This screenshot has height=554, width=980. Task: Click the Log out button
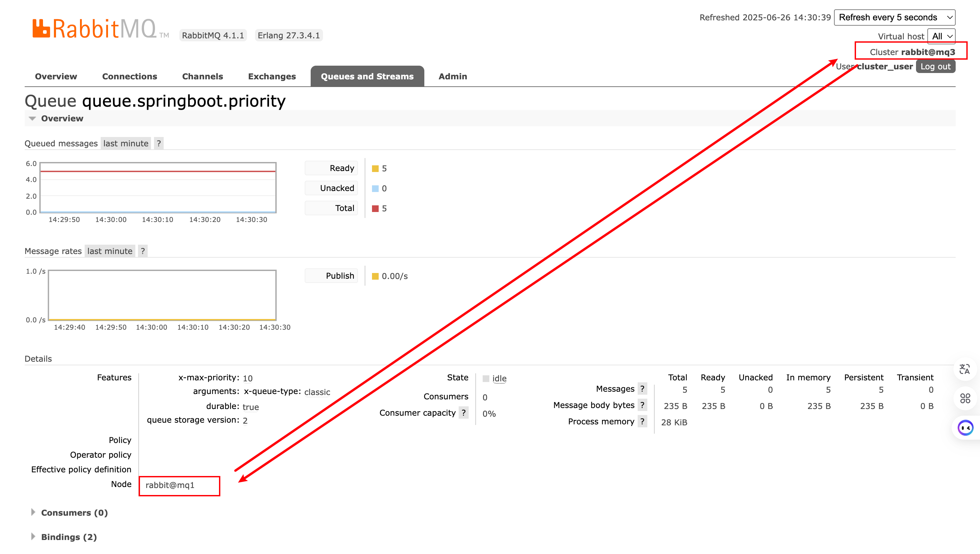tap(935, 67)
